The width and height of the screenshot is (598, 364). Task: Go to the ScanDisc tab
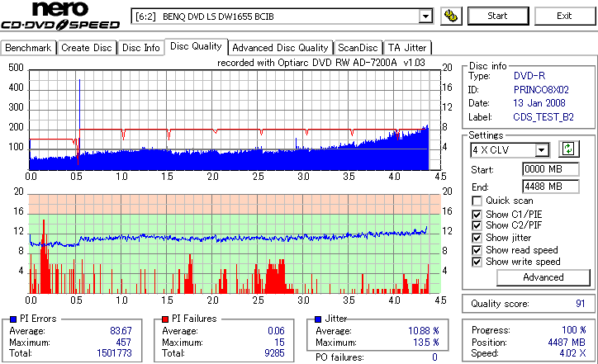358,48
